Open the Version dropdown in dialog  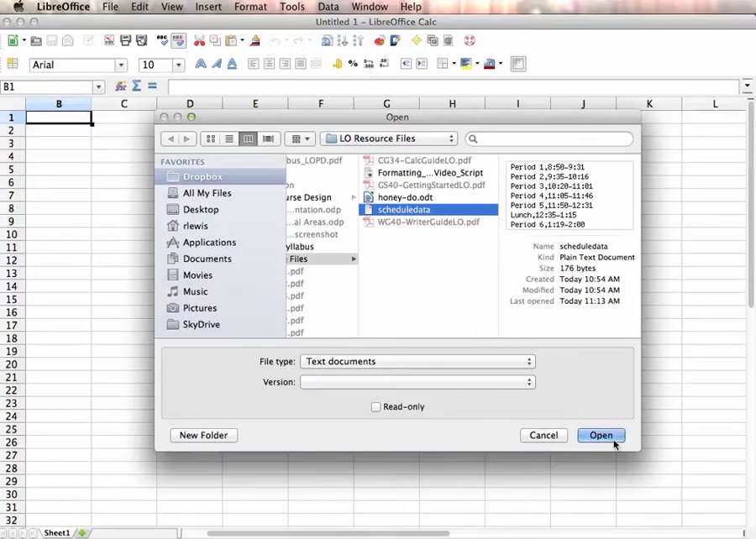417,382
